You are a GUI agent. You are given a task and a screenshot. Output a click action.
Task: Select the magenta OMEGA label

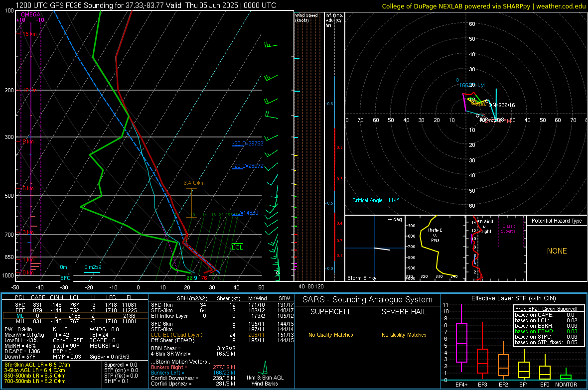pyautogui.click(x=31, y=14)
